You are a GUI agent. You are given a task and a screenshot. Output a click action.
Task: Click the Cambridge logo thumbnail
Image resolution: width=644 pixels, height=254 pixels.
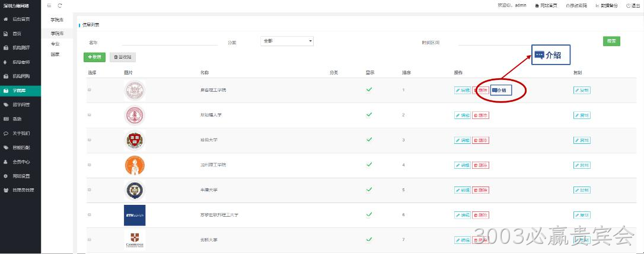tap(135, 240)
